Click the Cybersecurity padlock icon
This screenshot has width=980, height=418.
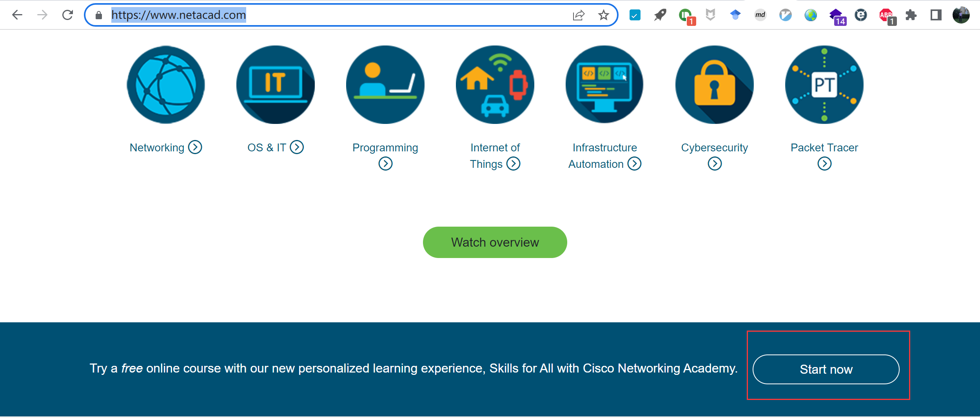click(x=714, y=85)
